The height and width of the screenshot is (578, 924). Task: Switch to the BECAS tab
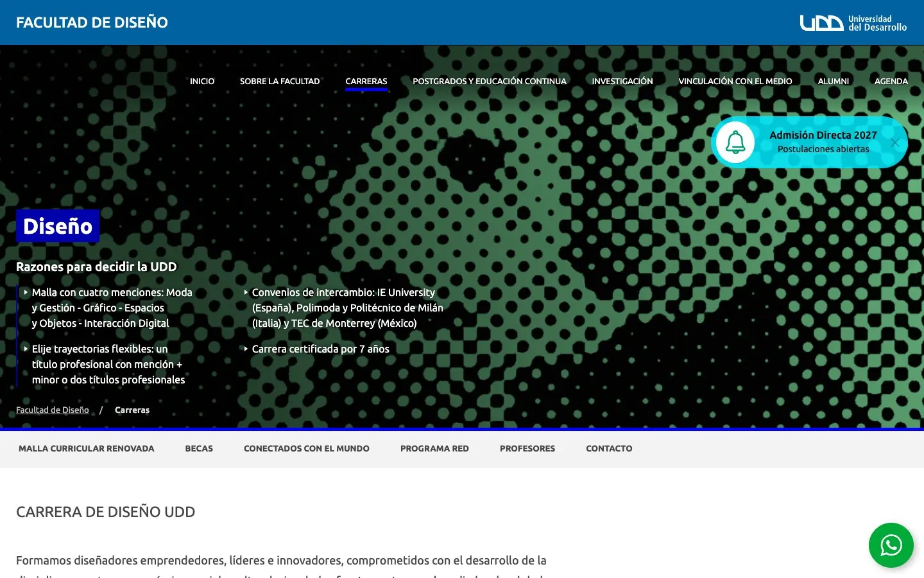pos(199,448)
